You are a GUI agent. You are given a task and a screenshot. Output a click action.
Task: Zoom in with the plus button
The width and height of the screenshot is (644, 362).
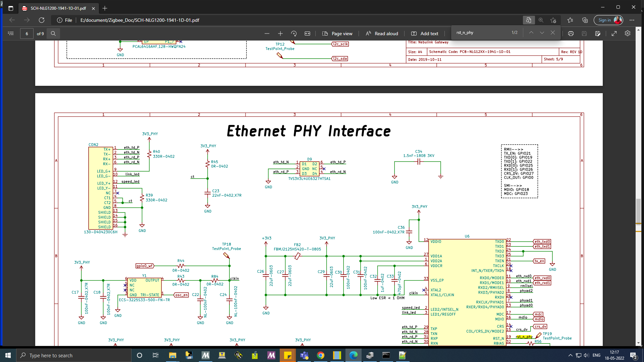pos(280,34)
